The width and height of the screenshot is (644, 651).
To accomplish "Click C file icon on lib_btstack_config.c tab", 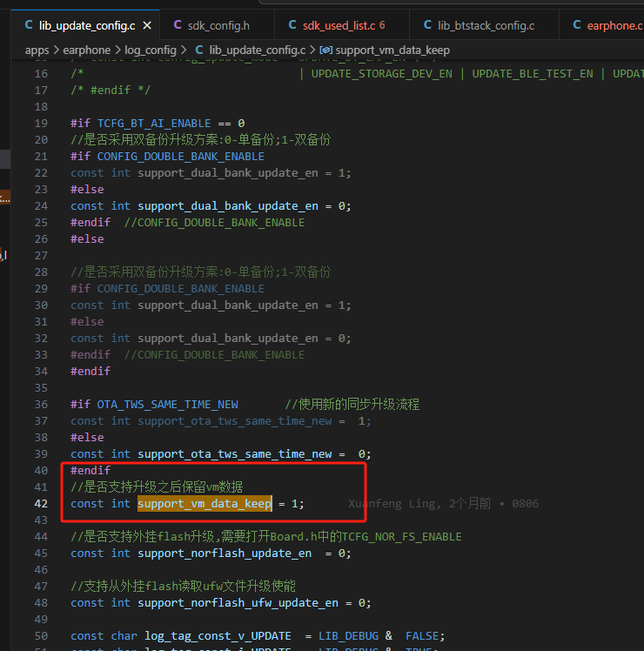I will click(427, 25).
